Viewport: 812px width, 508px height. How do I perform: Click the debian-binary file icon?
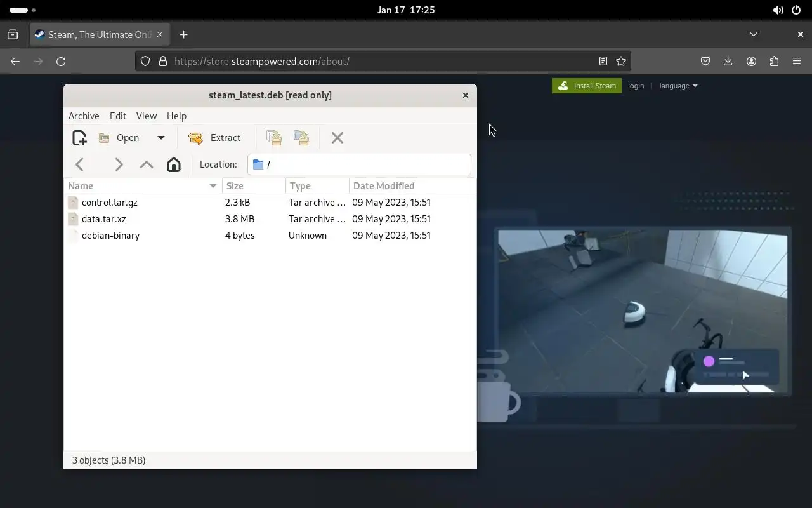click(x=73, y=236)
